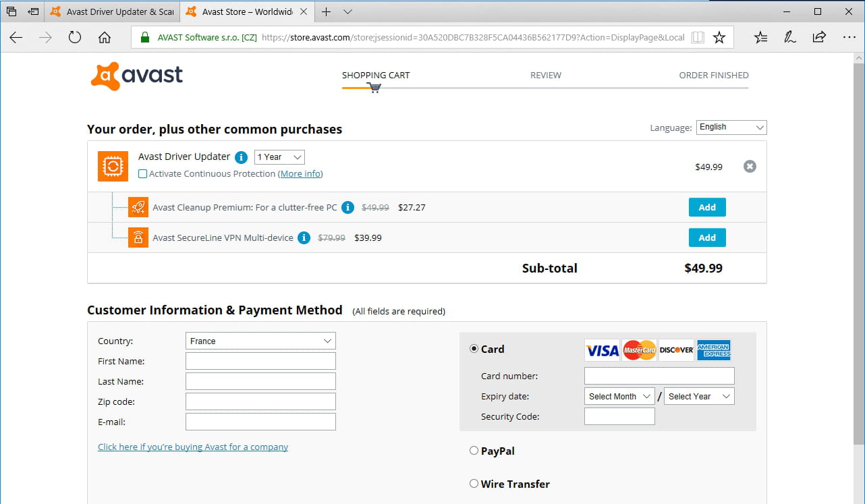Open browser More menu (three dots)
The height and width of the screenshot is (504, 865).
(849, 38)
